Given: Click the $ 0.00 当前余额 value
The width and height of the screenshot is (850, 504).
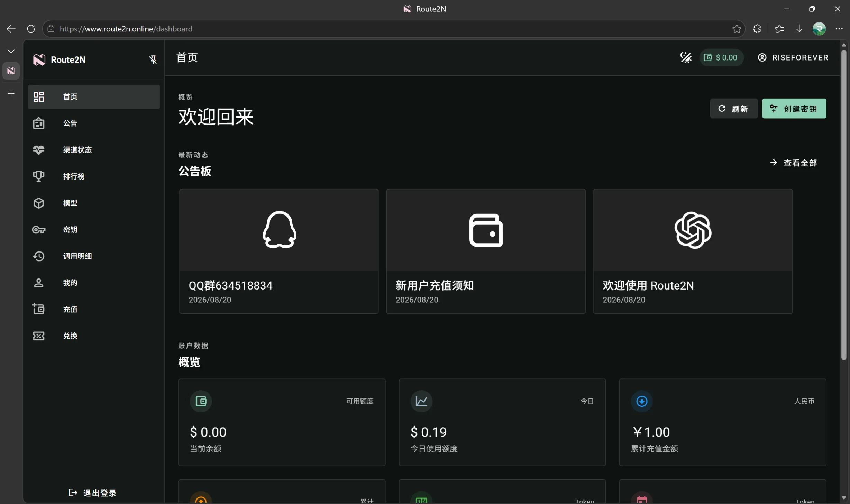Looking at the screenshot, I should pos(208,432).
